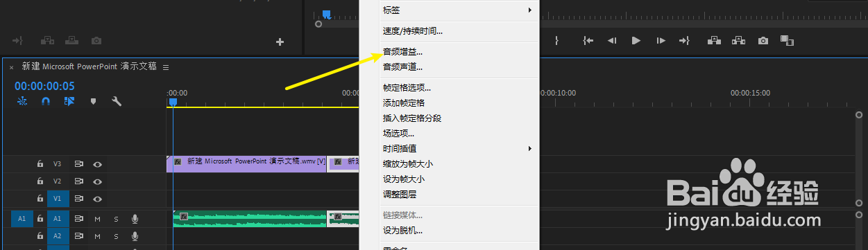
Task: Click Insert button in source monitor
Action: click(47, 41)
